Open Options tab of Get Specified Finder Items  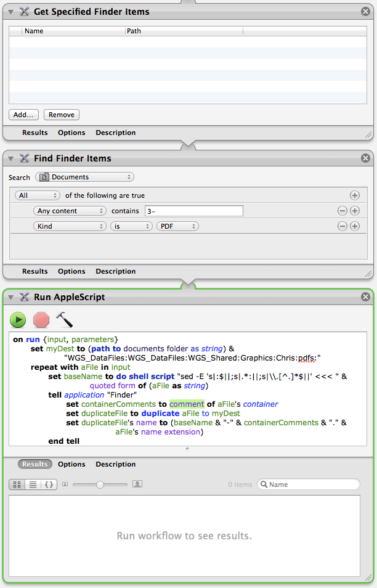pos(71,133)
